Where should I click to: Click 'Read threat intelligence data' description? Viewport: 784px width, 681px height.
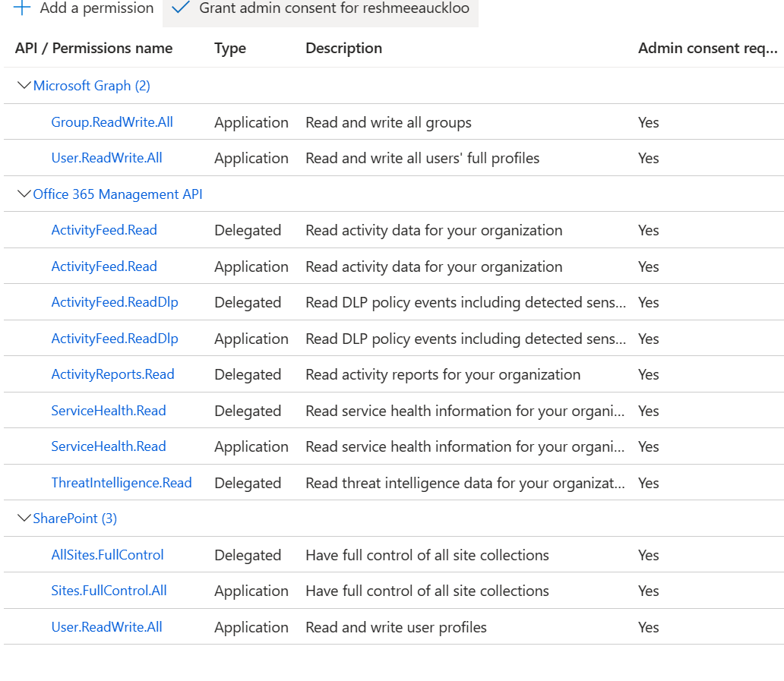pyautogui.click(x=465, y=483)
